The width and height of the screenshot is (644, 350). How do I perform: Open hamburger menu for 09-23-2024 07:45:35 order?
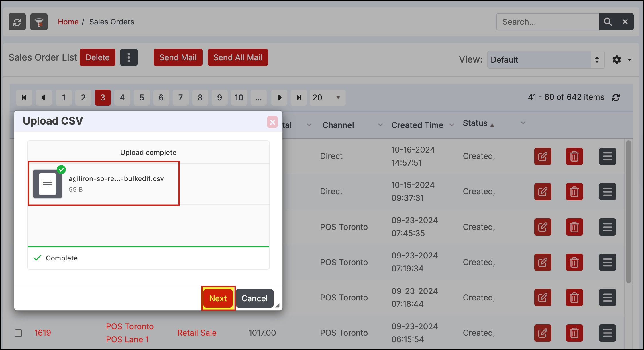pyautogui.click(x=607, y=227)
